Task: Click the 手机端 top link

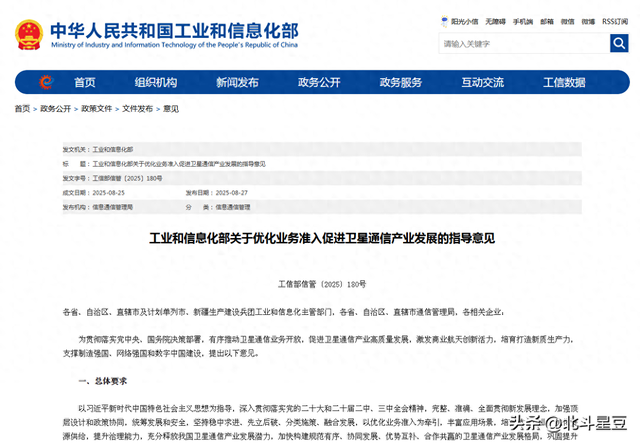Action: pyautogui.click(x=523, y=22)
